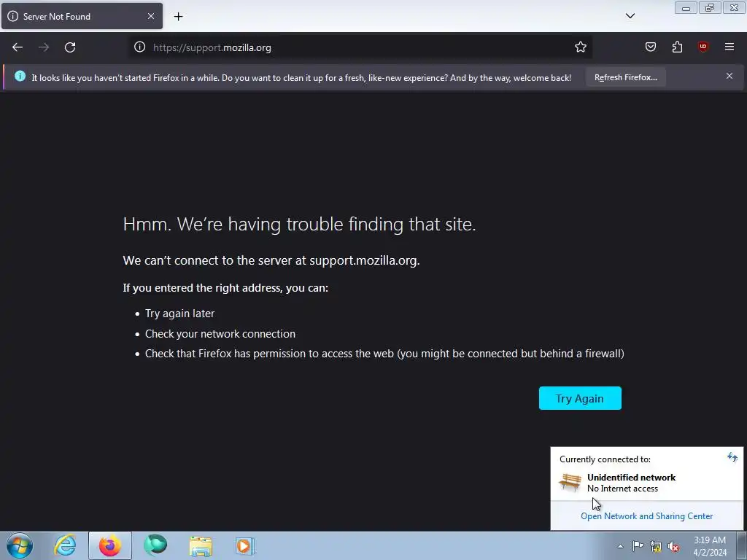Viewport: 747px width, 560px height.
Task: Open Save to Pocket
Action: point(650,47)
